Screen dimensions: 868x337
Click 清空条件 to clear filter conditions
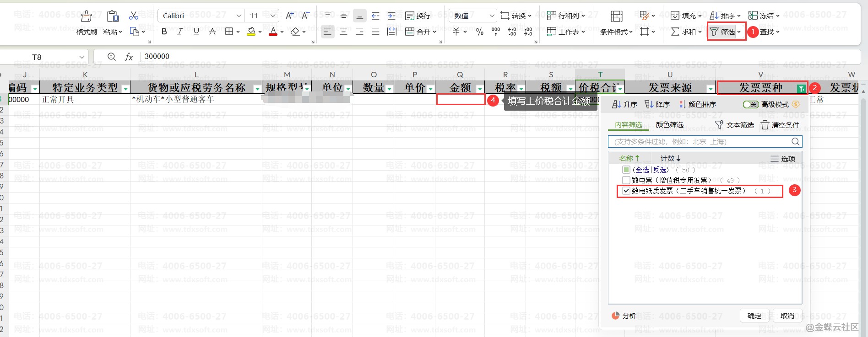click(x=780, y=125)
